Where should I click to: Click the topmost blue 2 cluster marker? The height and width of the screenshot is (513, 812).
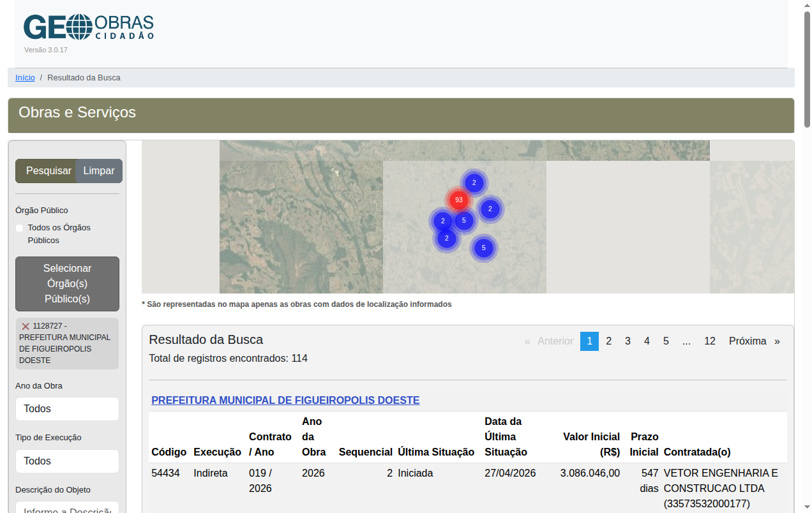click(x=474, y=183)
